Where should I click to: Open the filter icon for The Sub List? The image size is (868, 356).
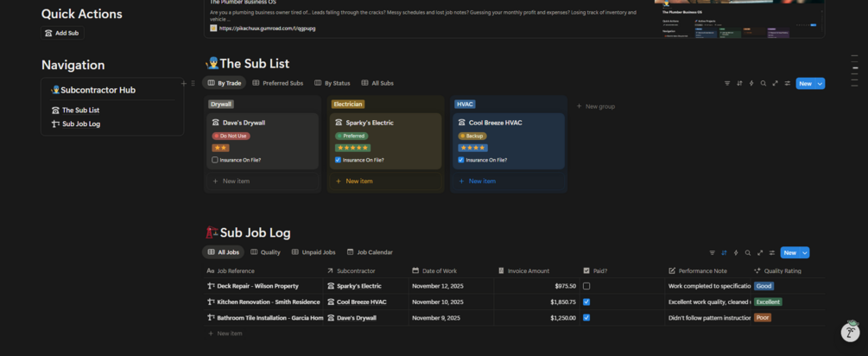[x=727, y=84]
